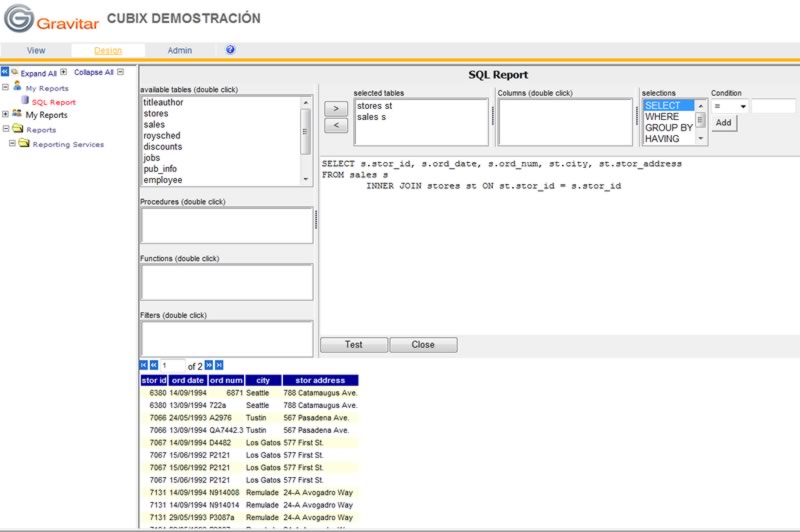The height and width of the screenshot is (532, 800).
Task: Open the Condition operator dropdown
Action: (730, 106)
